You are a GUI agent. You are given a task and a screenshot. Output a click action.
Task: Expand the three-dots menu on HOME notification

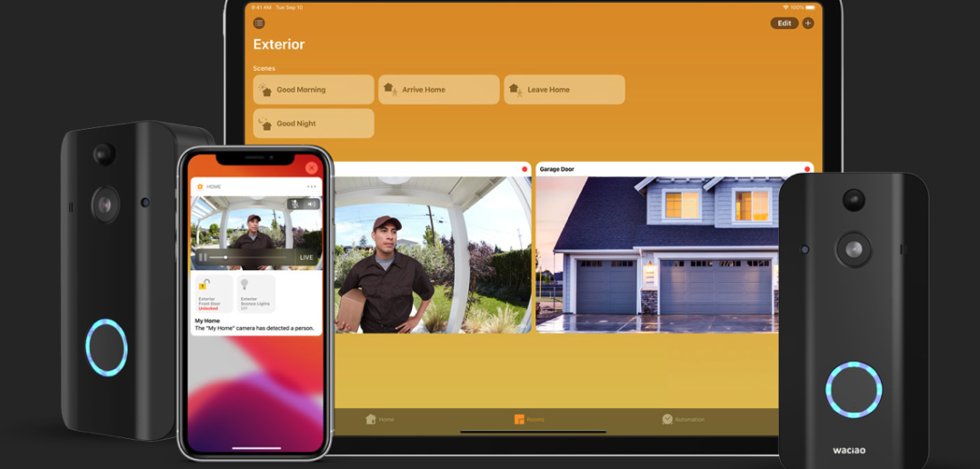(x=312, y=186)
